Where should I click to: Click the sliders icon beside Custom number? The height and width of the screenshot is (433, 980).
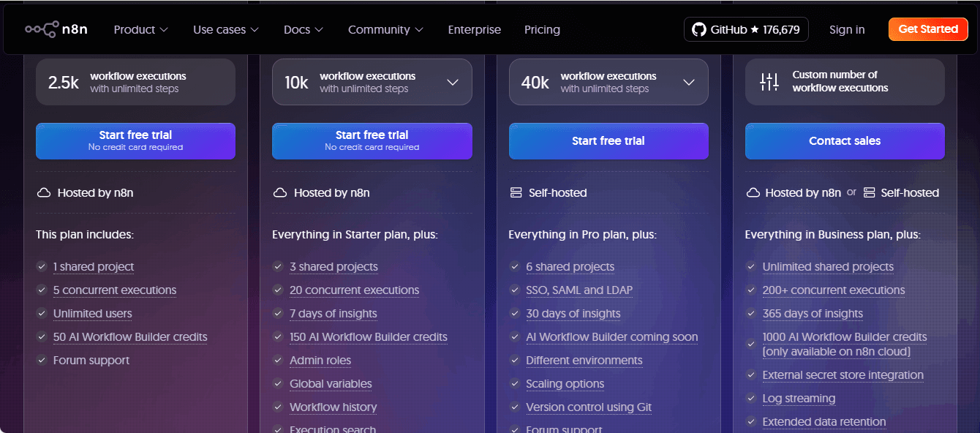click(769, 82)
